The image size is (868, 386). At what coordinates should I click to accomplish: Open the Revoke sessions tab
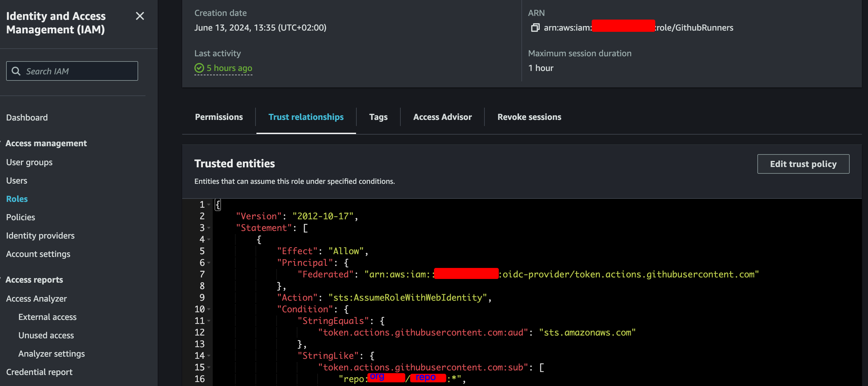[529, 117]
